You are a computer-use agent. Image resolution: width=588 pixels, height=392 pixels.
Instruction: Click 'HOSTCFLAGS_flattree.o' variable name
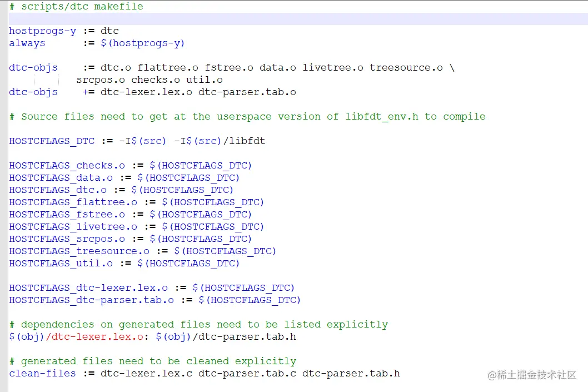[x=73, y=202]
